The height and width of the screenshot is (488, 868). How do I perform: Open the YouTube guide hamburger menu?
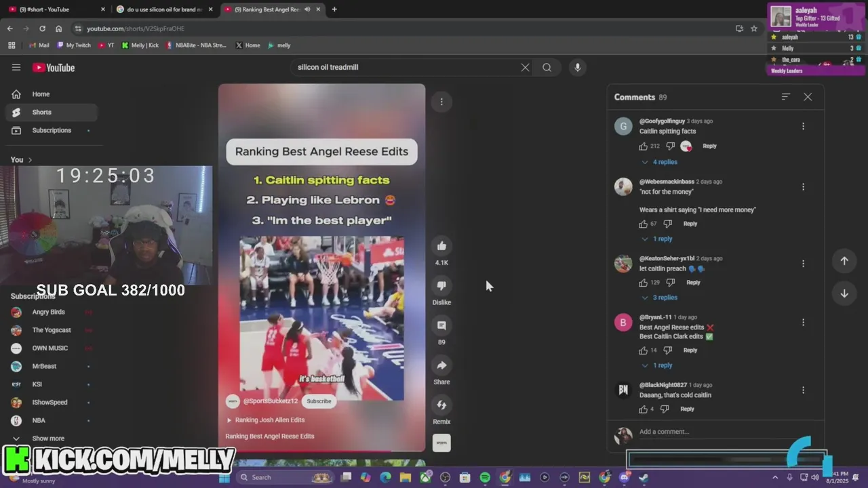pos(16,67)
